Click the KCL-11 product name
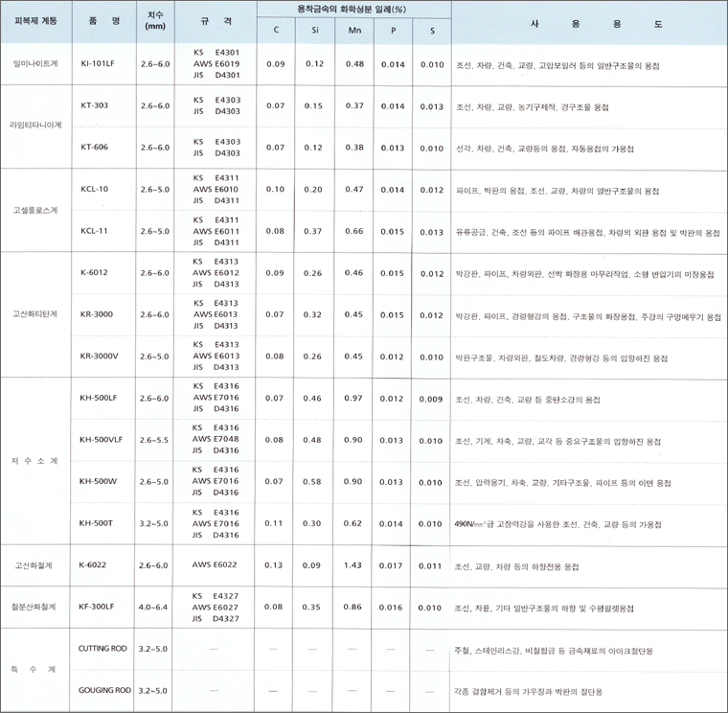Screen dimensions: 728x713 (94, 231)
